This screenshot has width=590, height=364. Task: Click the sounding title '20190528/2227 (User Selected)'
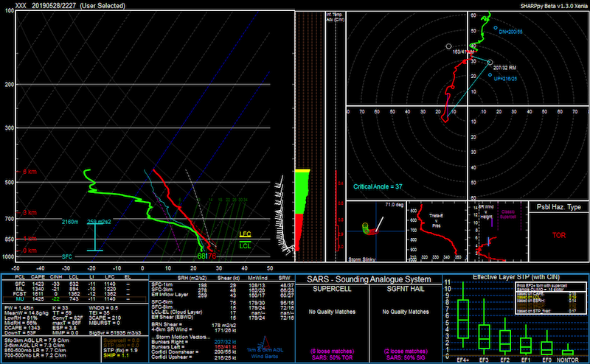pyautogui.click(x=78, y=6)
